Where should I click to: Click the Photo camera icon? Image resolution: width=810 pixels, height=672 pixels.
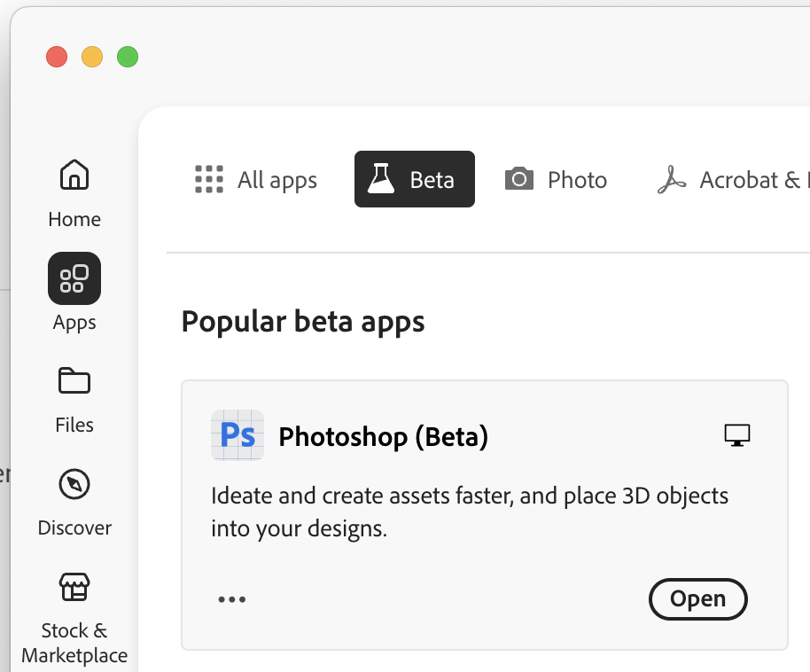518,179
